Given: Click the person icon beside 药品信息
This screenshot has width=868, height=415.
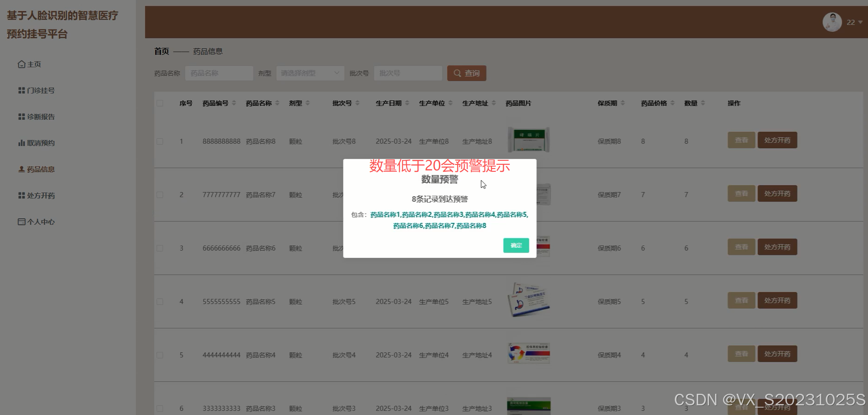Looking at the screenshot, I should point(22,170).
